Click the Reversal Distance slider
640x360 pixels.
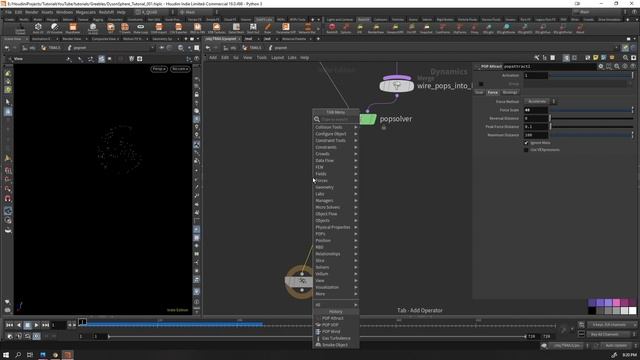pyautogui.click(x=591, y=118)
